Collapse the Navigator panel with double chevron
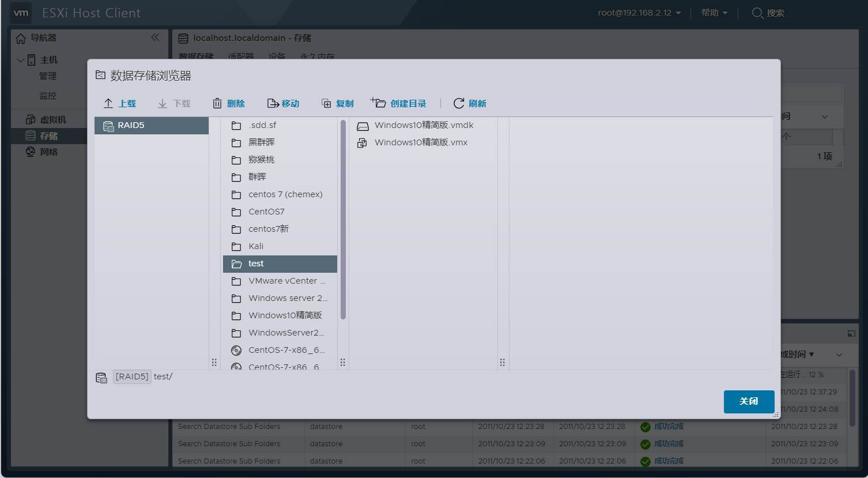This screenshot has height=478, width=868. 155,37
